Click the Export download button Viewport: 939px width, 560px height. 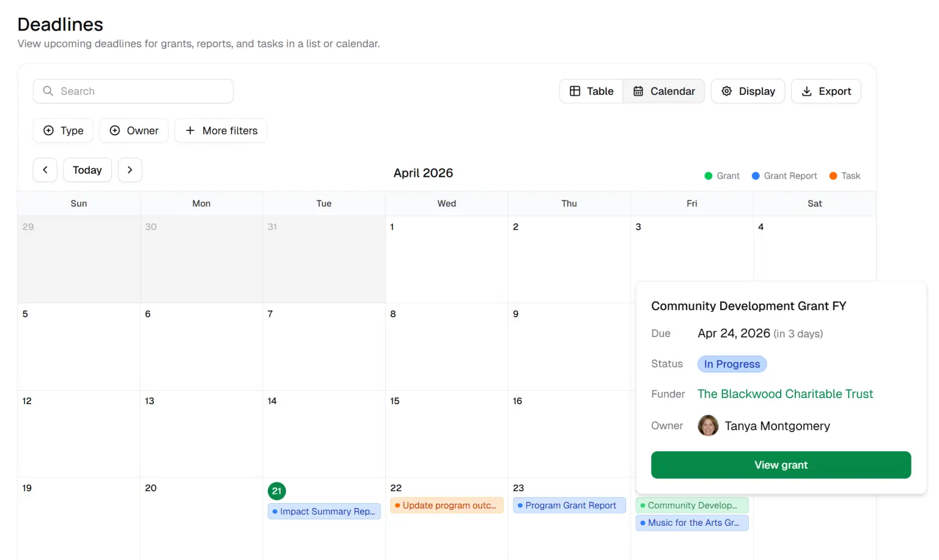tap(826, 91)
